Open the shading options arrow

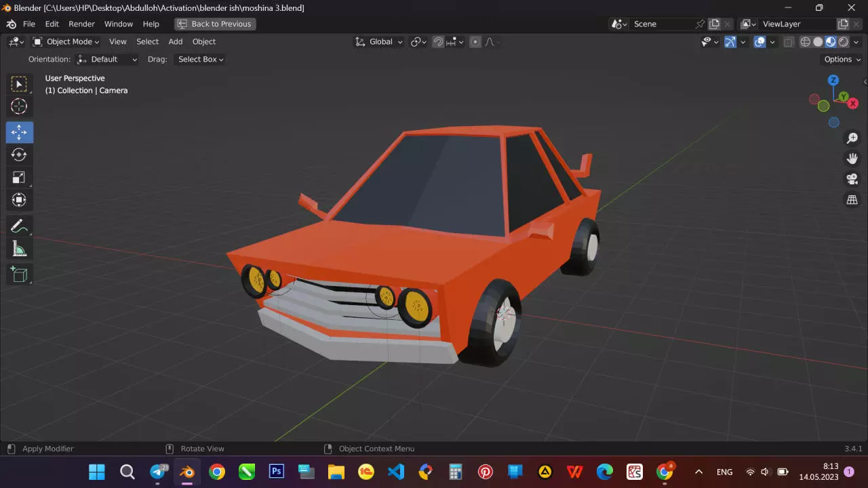[856, 41]
